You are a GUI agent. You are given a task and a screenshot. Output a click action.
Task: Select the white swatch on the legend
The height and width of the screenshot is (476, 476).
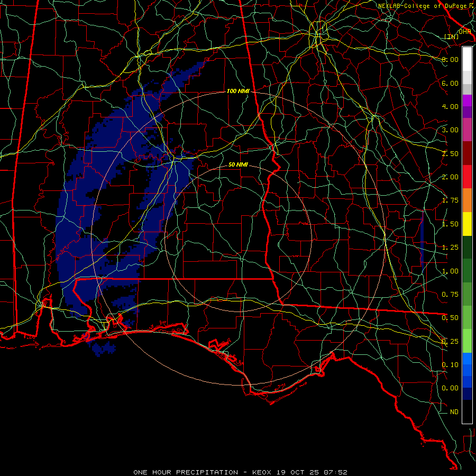(x=467, y=59)
